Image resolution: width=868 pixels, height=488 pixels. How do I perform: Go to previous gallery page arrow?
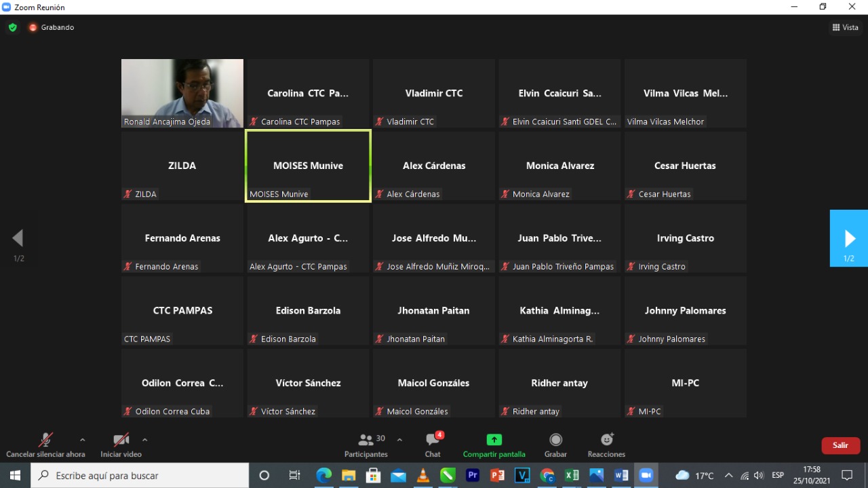[18, 238]
